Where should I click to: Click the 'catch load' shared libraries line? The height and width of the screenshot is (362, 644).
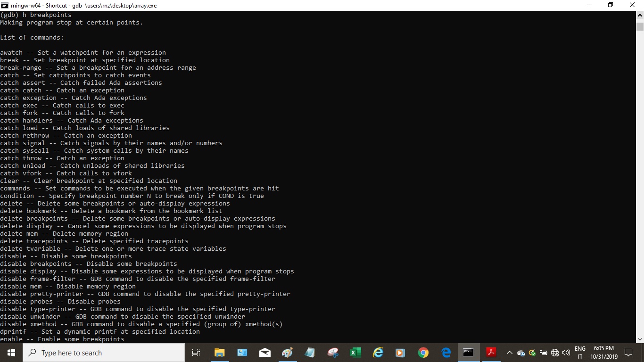pyautogui.click(x=85, y=128)
